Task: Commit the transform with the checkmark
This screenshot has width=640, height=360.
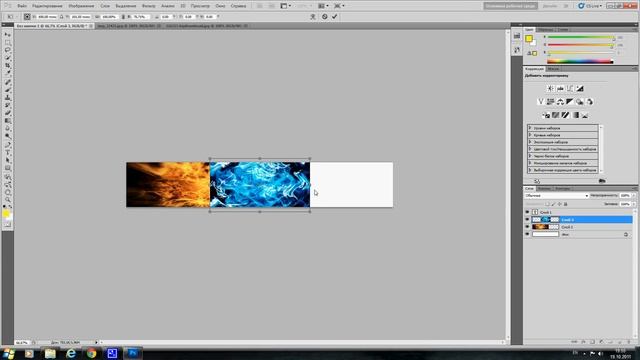Action: [x=334, y=17]
